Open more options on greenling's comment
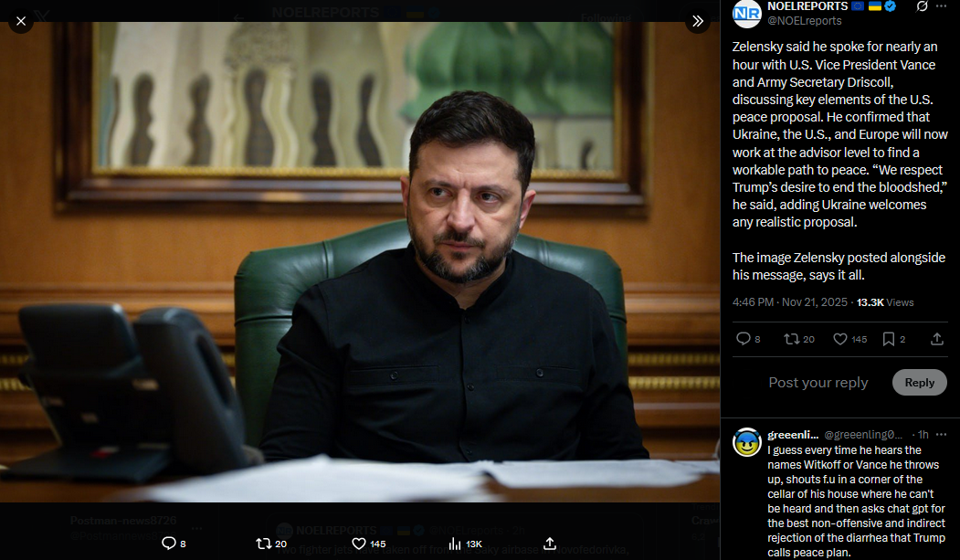The width and height of the screenshot is (960, 560). point(941,435)
